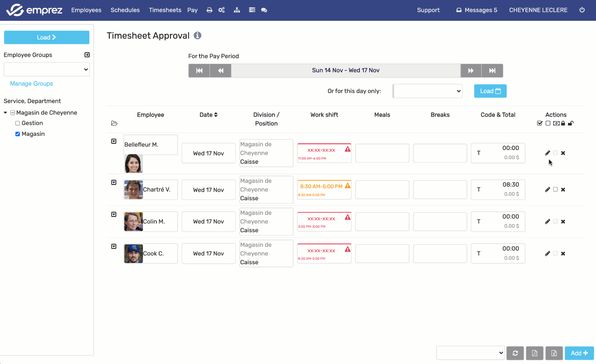Viewport: 596px width, 364px height.
Task: Tick approval checkbox for Cook C.
Action: (x=555, y=253)
